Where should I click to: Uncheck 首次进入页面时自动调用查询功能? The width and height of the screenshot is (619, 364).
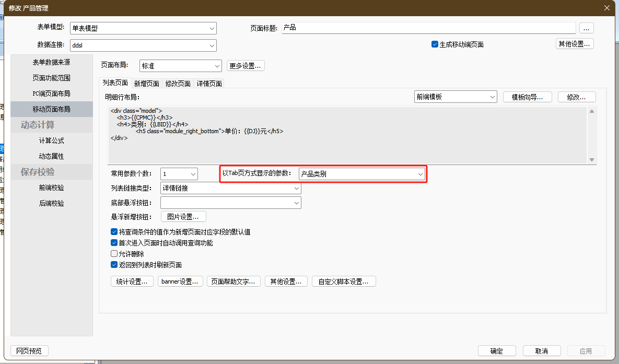click(114, 243)
